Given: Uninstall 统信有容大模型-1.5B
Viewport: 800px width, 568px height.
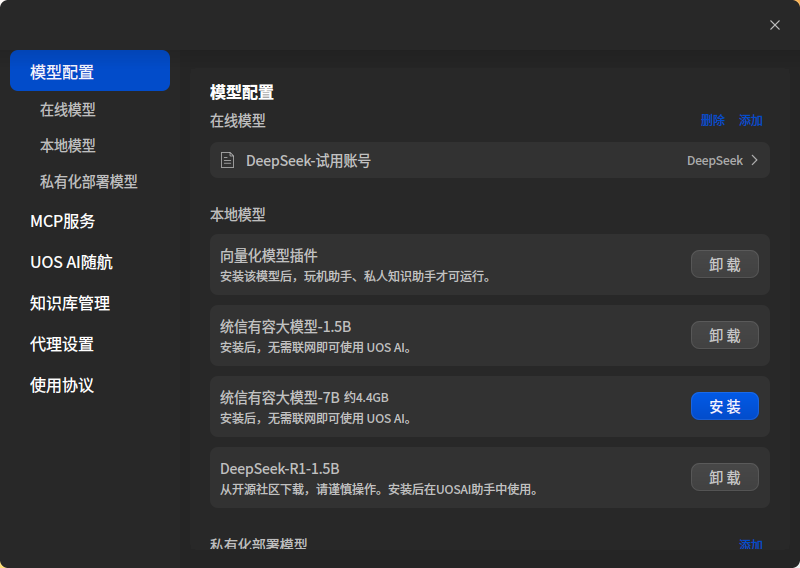Looking at the screenshot, I should (724, 335).
